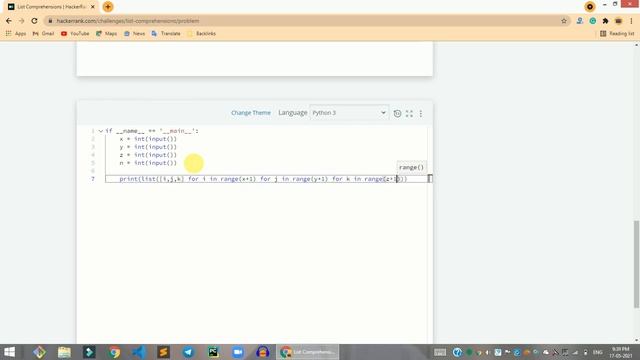Open the Extensions puzzle icon
The width and height of the screenshot is (640, 360).
[x=606, y=21]
